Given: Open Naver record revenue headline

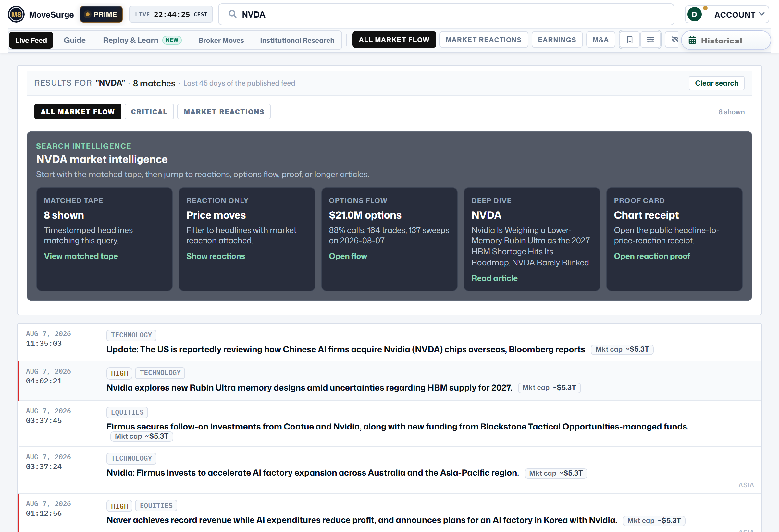Looking at the screenshot, I should coord(362,520).
